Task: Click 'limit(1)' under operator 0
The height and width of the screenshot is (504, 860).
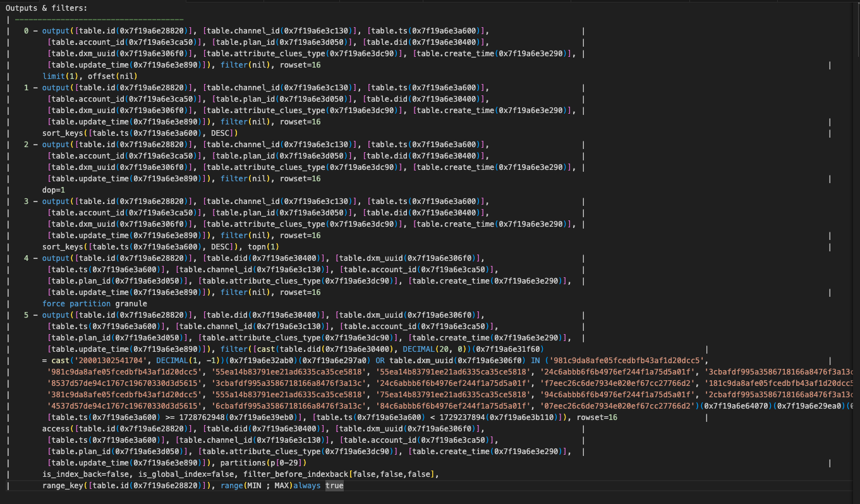Action: pos(61,76)
